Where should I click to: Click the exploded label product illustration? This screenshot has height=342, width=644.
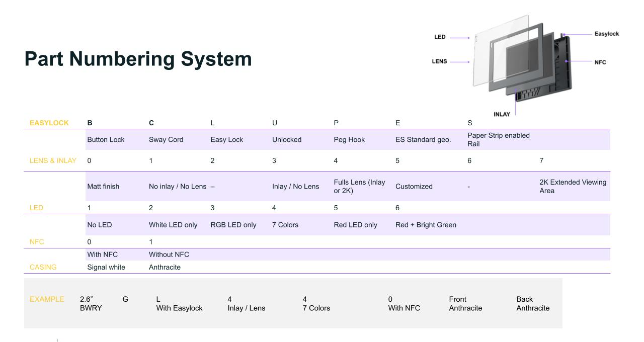(x=523, y=58)
